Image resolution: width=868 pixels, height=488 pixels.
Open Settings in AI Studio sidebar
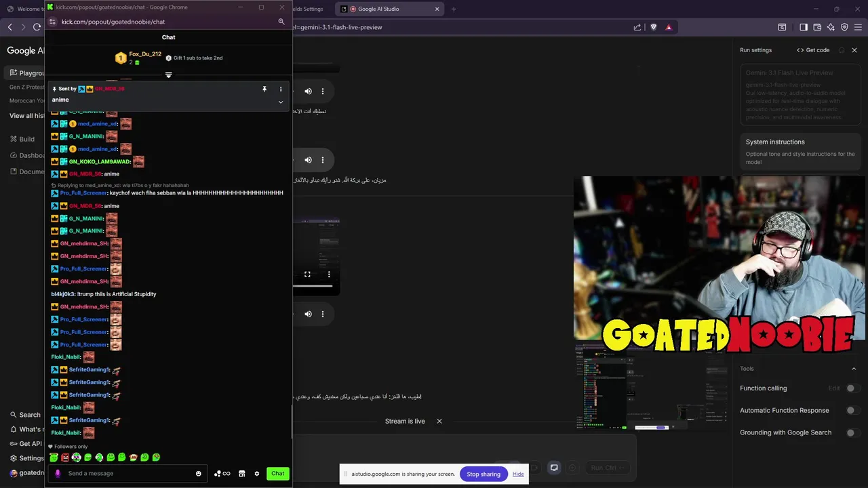26,458
